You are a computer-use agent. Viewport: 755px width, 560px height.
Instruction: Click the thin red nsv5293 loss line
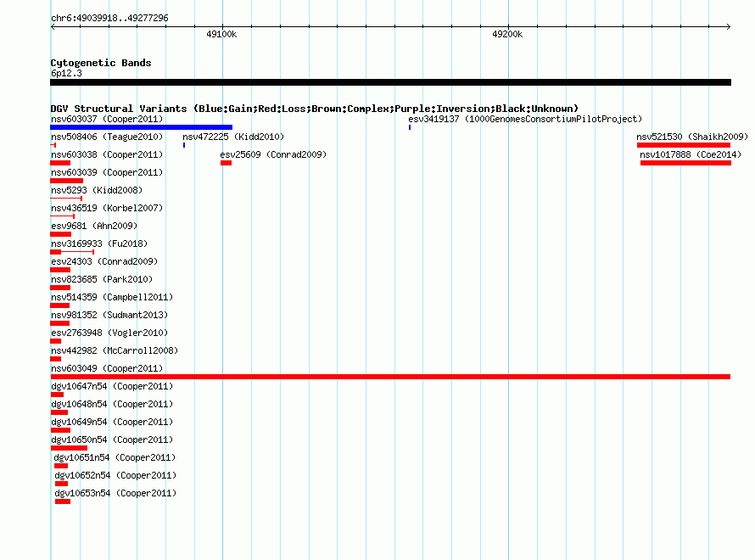coord(66,199)
